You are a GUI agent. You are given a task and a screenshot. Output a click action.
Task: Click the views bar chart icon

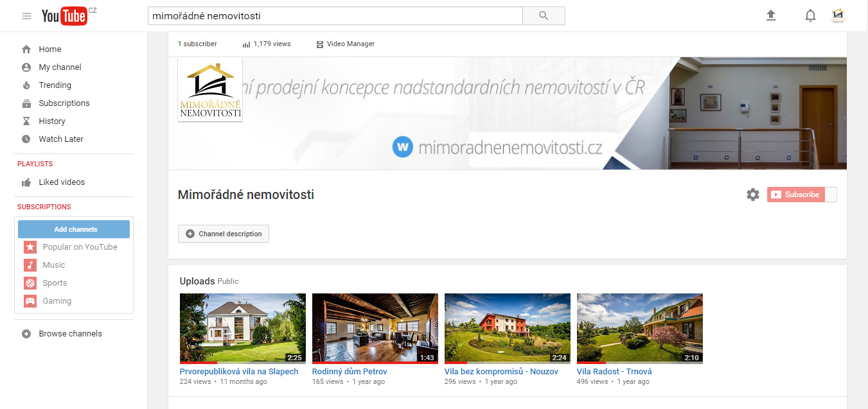pyautogui.click(x=246, y=44)
